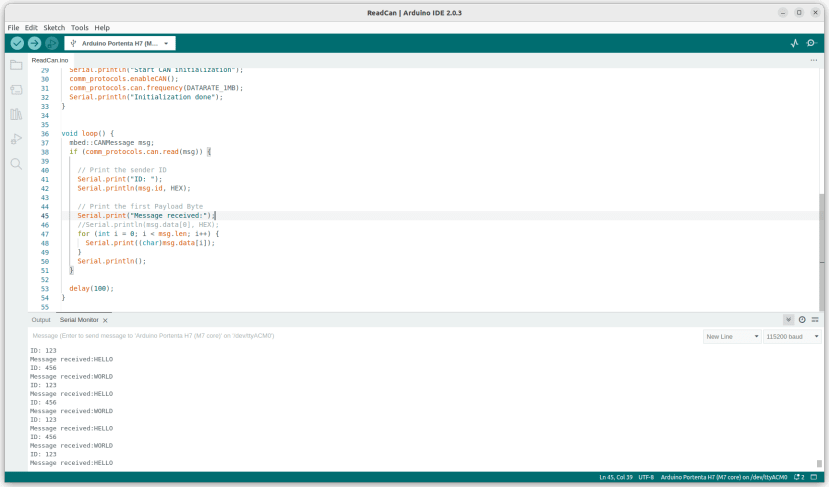
Task: Open the Boards Manager sidebar icon
Action: click(16, 90)
